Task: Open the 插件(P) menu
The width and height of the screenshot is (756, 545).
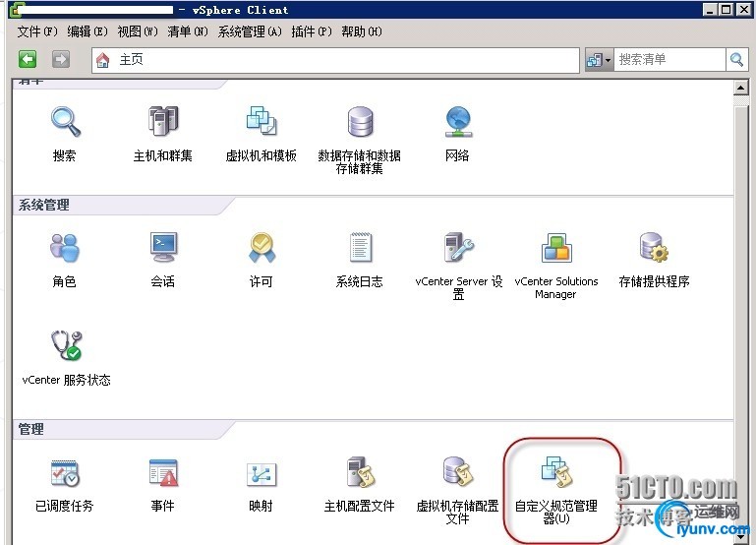Action: 312,31
